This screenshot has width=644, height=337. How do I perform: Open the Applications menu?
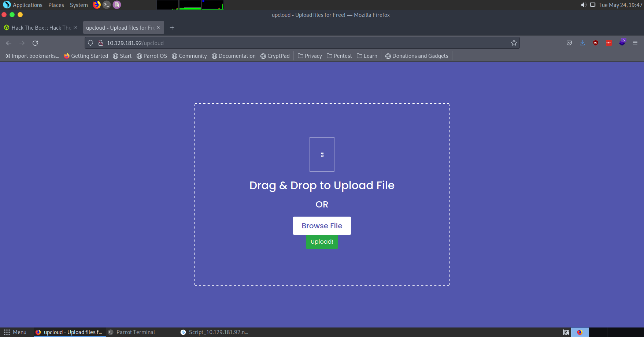click(x=23, y=5)
